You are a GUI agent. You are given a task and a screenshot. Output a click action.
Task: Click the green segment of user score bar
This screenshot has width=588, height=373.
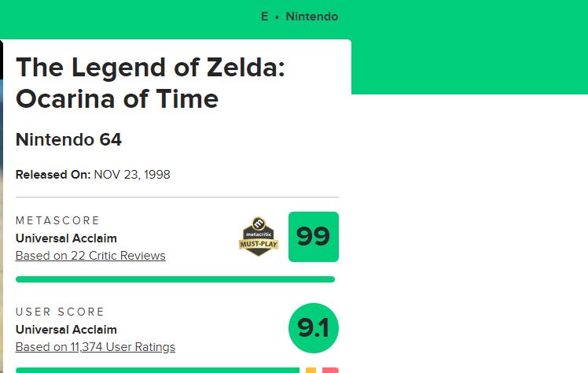coord(157,370)
